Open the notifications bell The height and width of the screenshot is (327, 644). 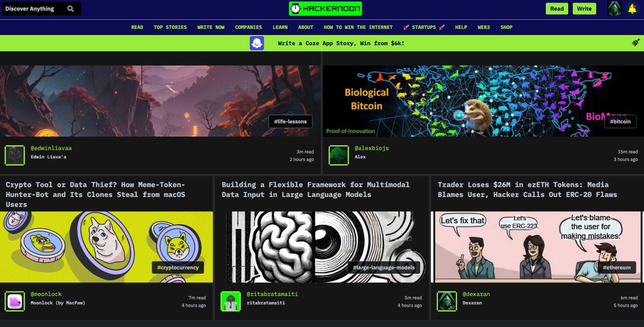632,9
